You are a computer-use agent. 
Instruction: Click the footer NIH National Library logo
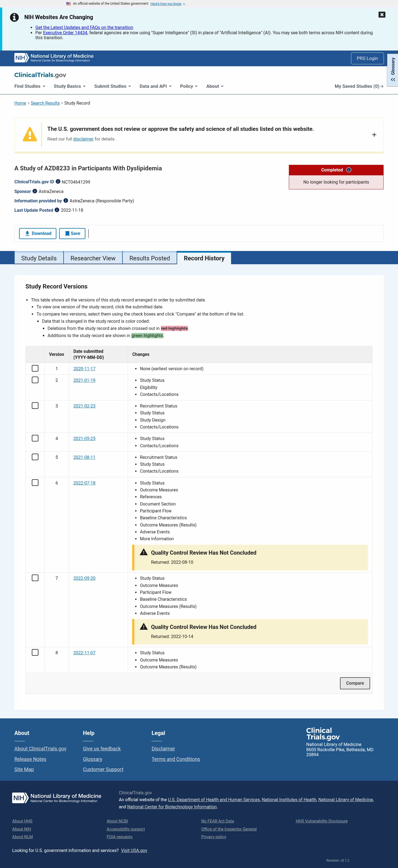coord(57,798)
